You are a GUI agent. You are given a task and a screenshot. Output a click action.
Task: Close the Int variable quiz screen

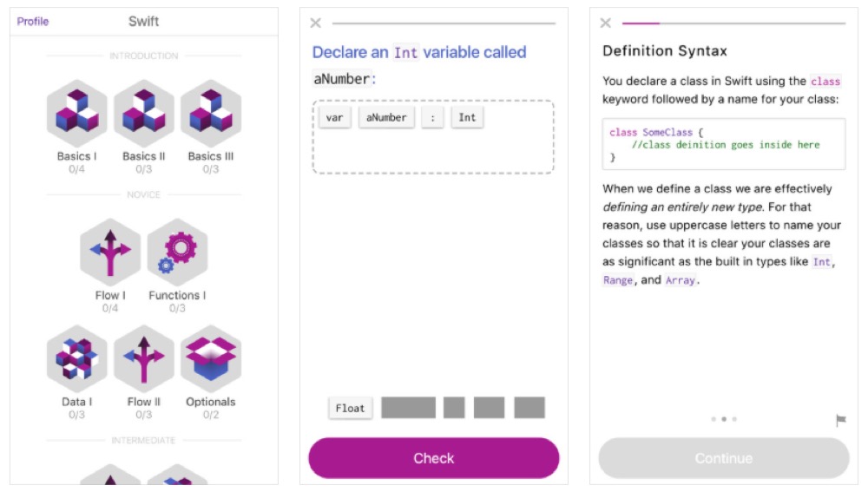click(315, 23)
